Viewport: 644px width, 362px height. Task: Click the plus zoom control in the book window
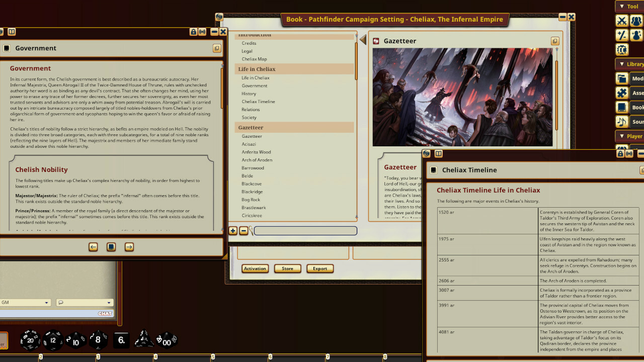[x=233, y=230]
